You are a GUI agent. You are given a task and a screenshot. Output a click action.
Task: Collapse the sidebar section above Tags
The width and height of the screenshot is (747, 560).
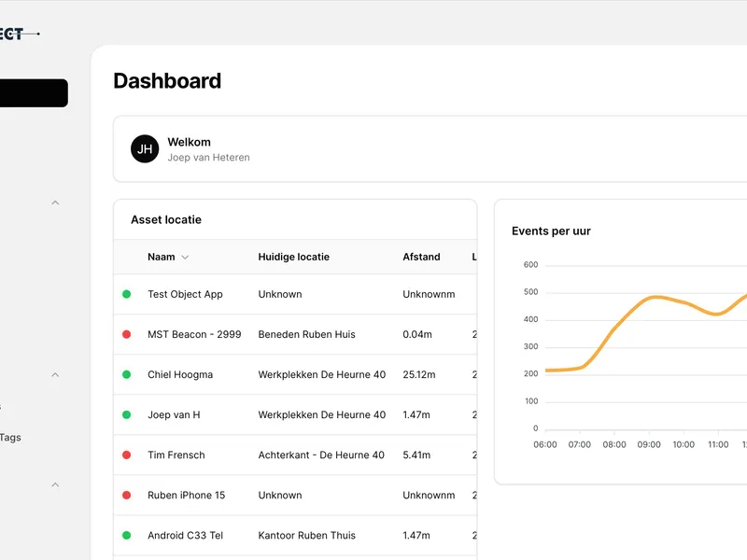55,374
